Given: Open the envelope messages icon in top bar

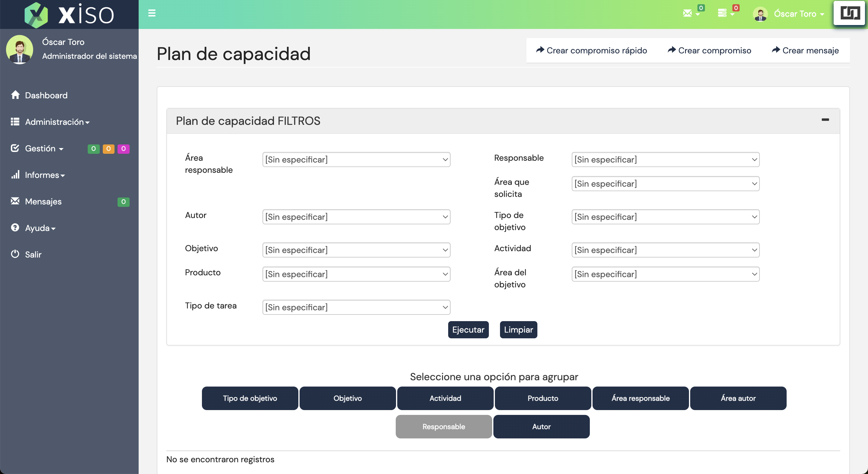Looking at the screenshot, I should coord(687,13).
